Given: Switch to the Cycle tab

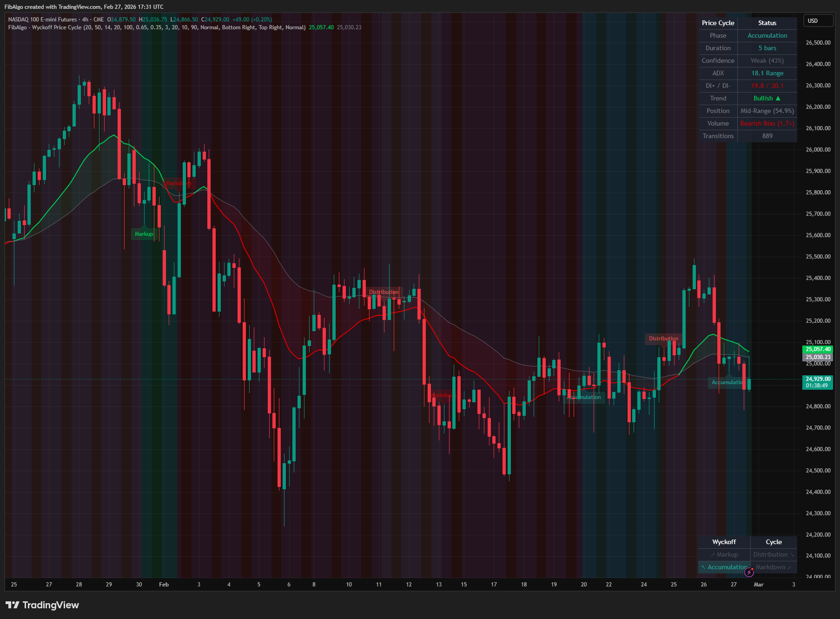Looking at the screenshot, I should click(x=773, y=542).
